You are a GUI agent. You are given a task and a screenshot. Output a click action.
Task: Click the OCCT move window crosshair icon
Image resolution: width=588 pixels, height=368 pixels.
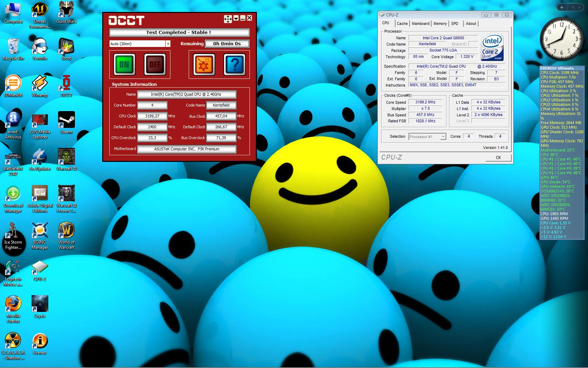[228, 19]
